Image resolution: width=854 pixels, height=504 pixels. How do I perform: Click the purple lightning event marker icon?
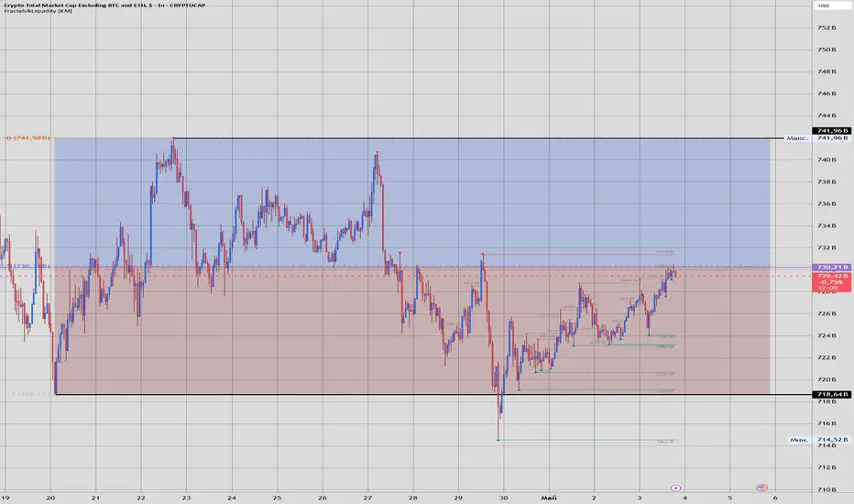pyautogui.click(x=676, y=488)
